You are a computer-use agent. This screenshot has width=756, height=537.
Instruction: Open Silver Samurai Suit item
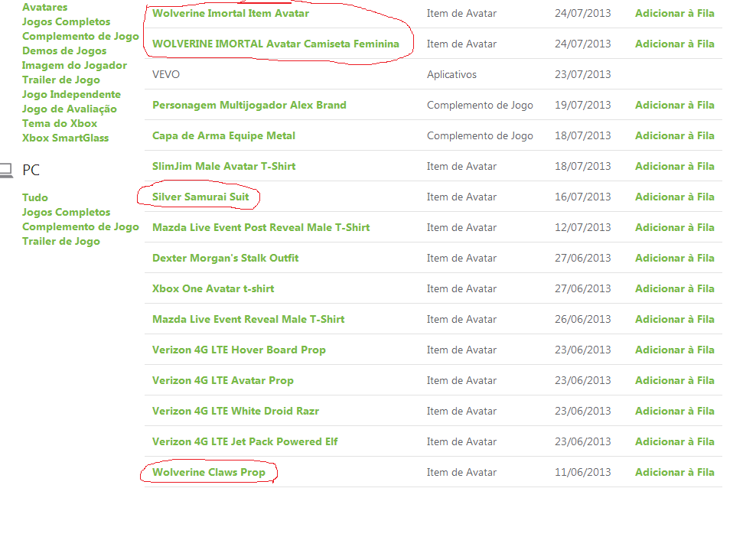click(x=200, y=197)
